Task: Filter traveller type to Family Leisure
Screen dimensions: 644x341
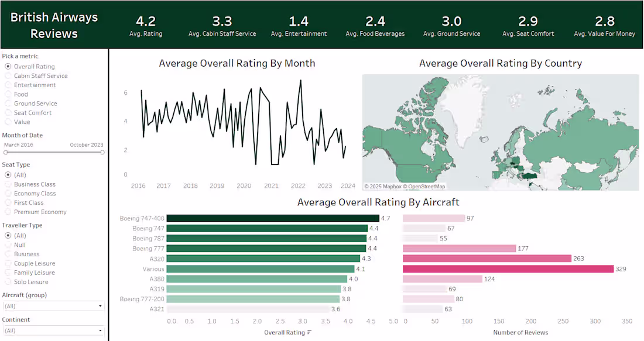Action: point(8,273)
